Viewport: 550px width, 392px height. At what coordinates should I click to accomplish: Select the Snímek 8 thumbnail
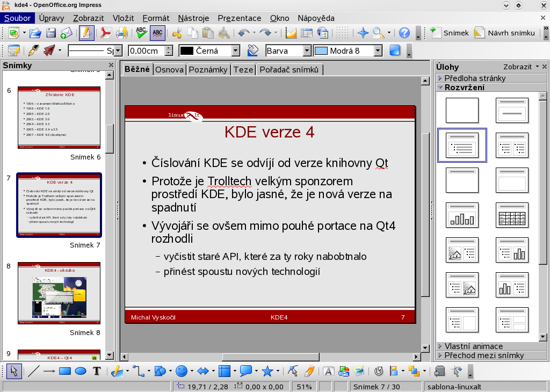click(x=59, y=293)
